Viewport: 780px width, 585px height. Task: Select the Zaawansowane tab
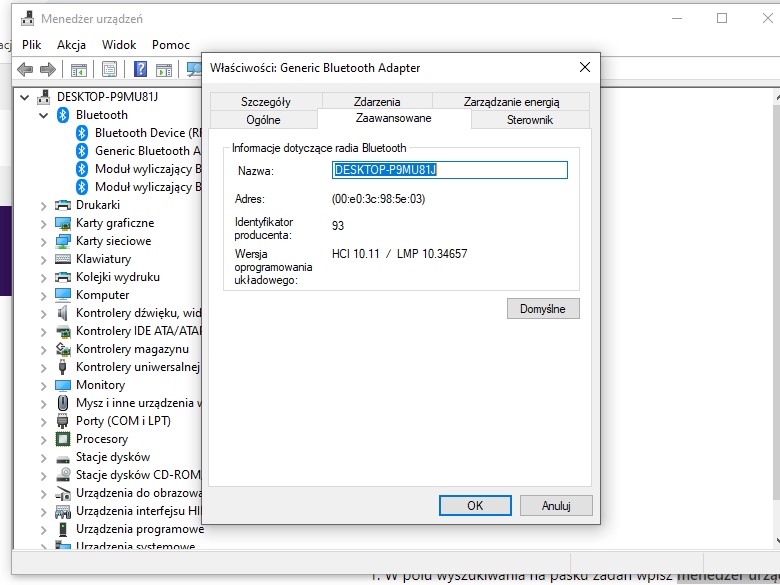coord(393,118)
